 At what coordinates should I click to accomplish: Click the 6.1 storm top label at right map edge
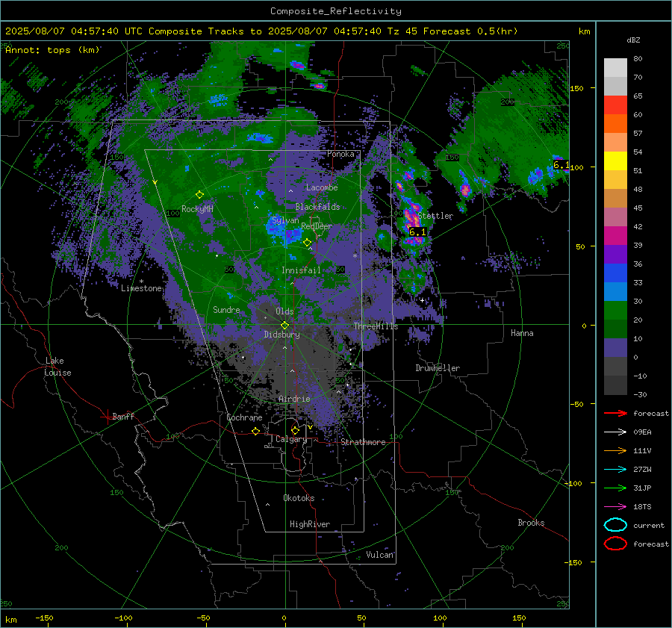click(x=561, y=165)
